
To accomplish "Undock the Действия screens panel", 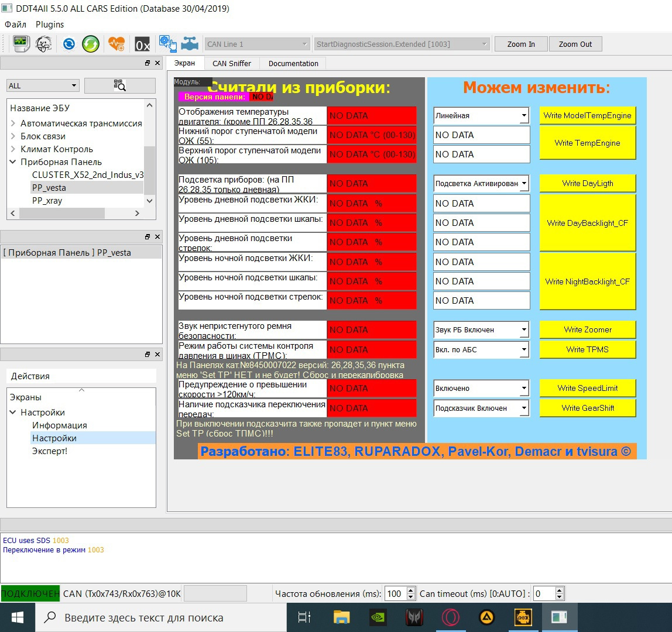I will click(x=148, y=355).
